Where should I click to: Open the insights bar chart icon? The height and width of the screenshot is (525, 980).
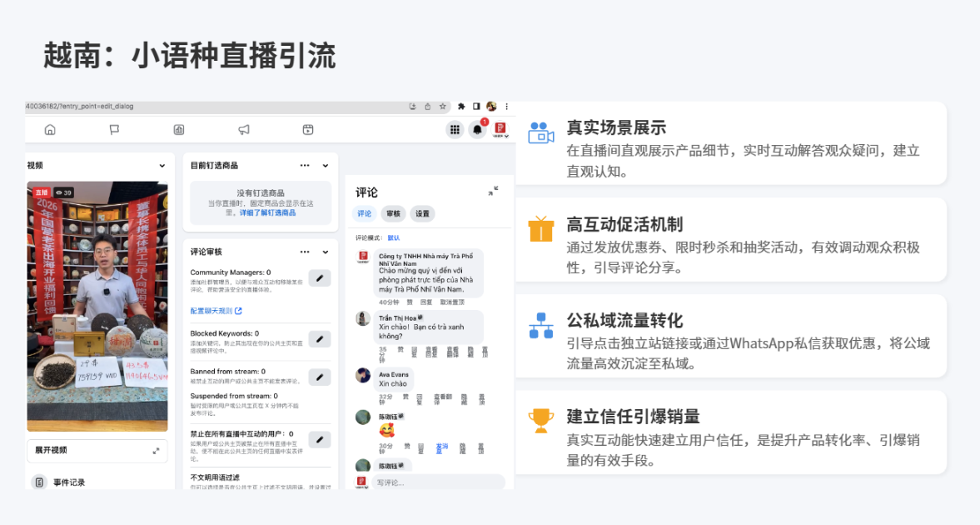pyautogui.click(x=179, y=129)
